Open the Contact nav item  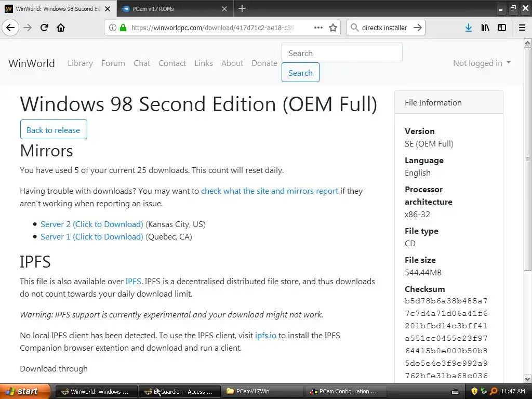coord(172,63)
